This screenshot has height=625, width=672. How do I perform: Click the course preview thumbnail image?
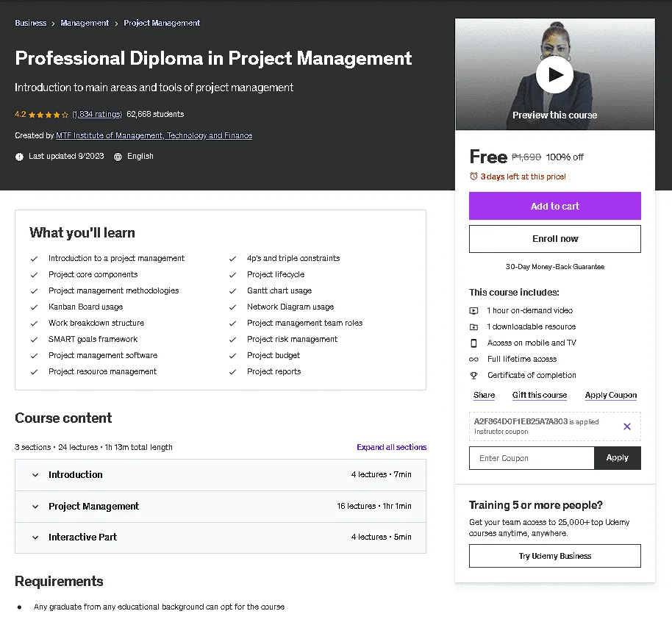pos(554,74)
